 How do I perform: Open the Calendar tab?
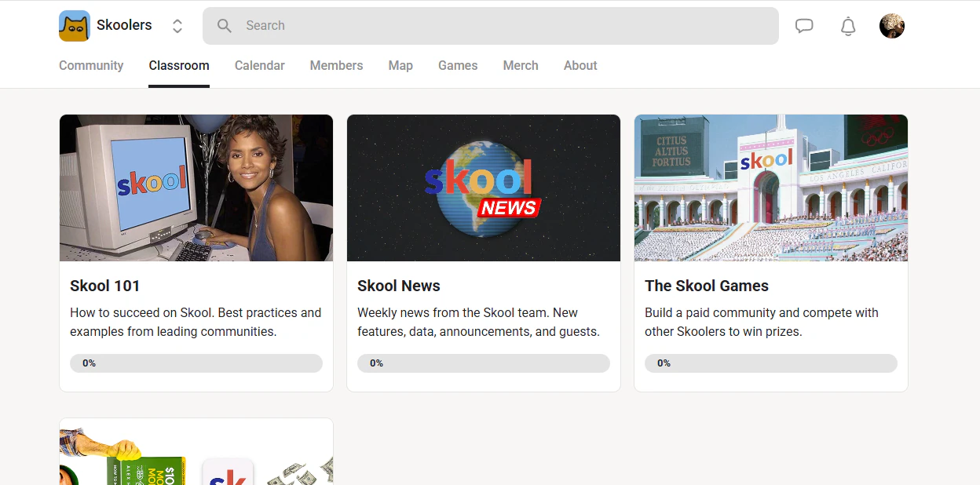tap(260, 66)
